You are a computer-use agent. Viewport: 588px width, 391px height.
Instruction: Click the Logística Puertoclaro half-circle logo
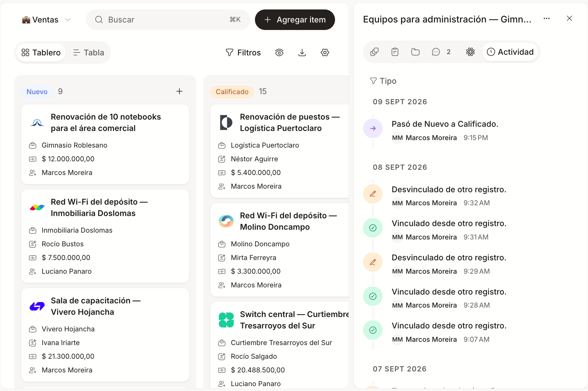click(226, 123)
